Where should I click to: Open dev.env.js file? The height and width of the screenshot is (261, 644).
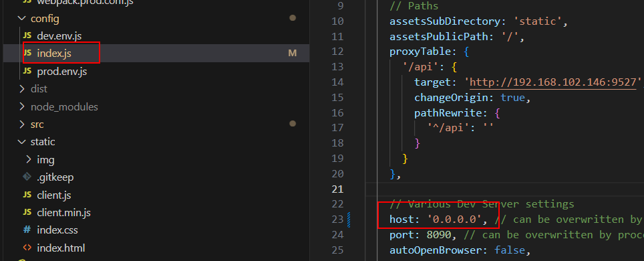(x=59, y=36)
